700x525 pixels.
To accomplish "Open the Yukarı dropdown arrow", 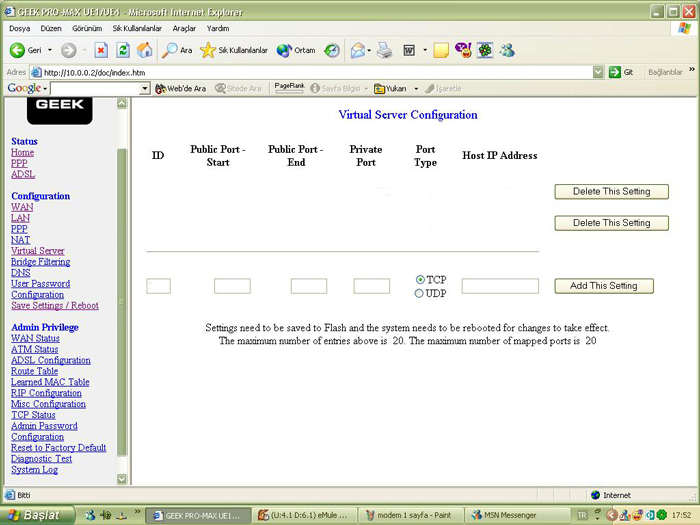I will (416, 88).
